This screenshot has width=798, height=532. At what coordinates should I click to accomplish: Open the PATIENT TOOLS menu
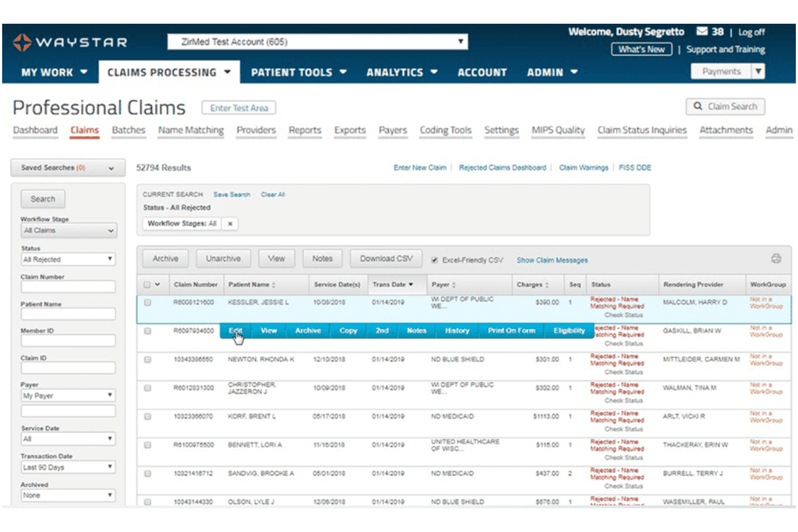pyautogui.click(x=299, y=72)
